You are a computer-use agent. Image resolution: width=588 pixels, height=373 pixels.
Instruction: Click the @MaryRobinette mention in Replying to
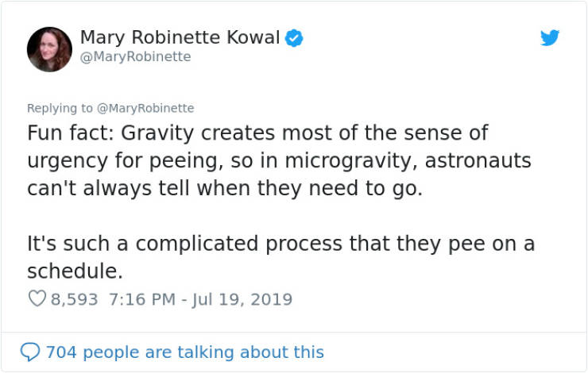[145, 108]
